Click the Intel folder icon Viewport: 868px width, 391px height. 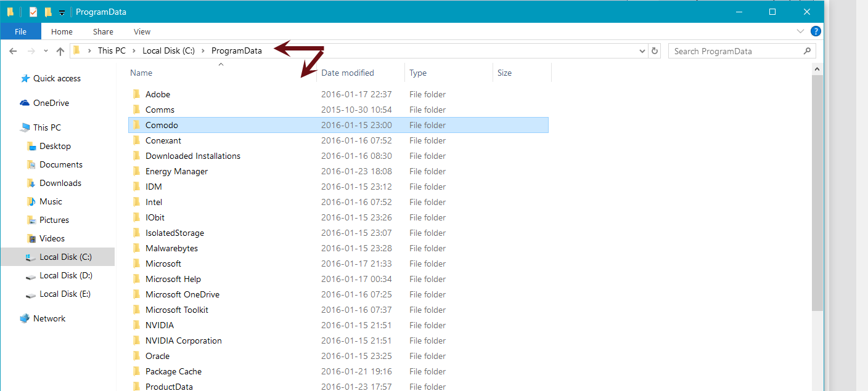(x=137, y=202)
